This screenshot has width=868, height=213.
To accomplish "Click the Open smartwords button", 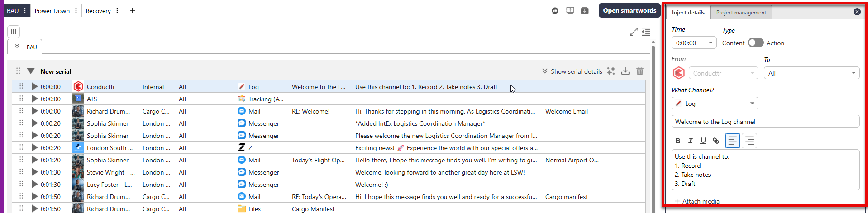I will 629,10.
